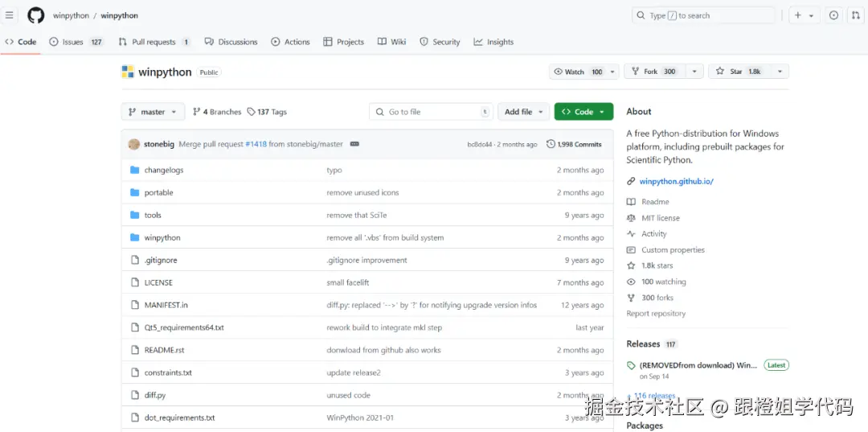The image size is (868, 432).
Task: Focus the Go to file field
Action: [x=432, y=111]
